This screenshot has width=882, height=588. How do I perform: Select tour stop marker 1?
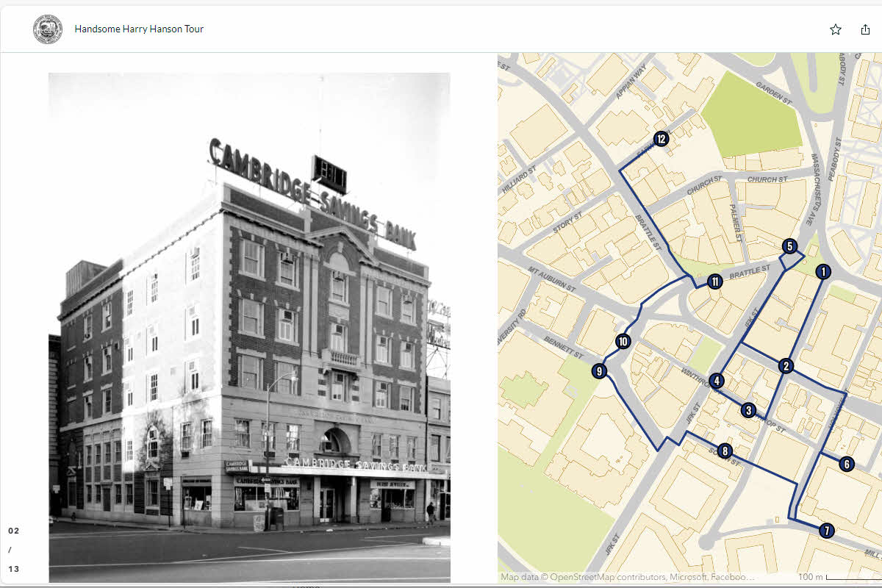823,272
